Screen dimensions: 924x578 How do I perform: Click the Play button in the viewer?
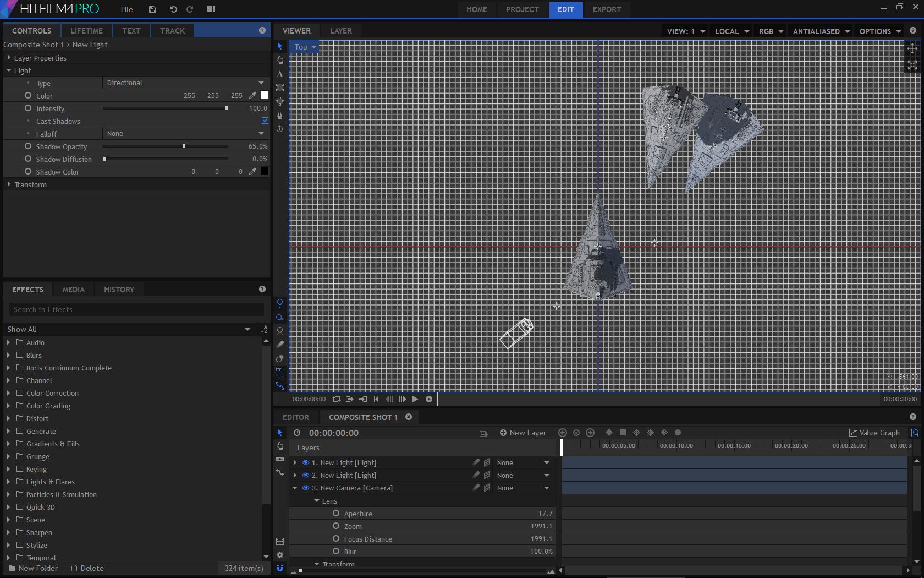[x=415, y=399]
